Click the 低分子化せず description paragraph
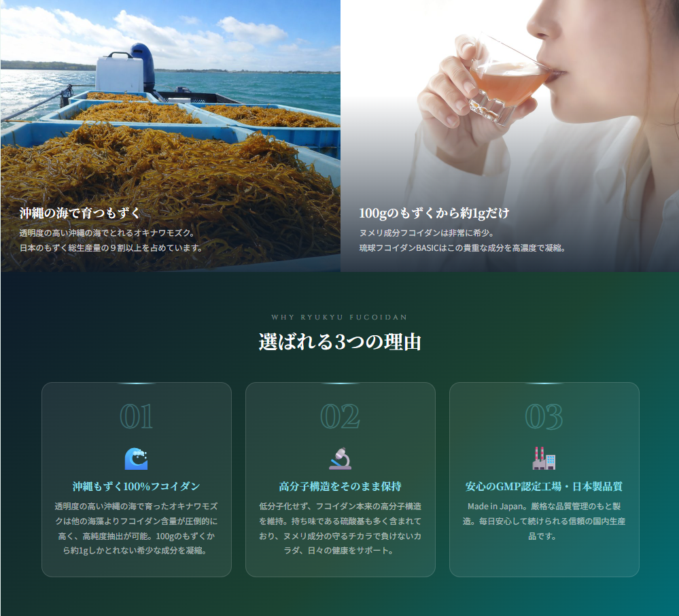Image resolution: width=679 pixels, height=616 pixels. click(x=340, y=528)
